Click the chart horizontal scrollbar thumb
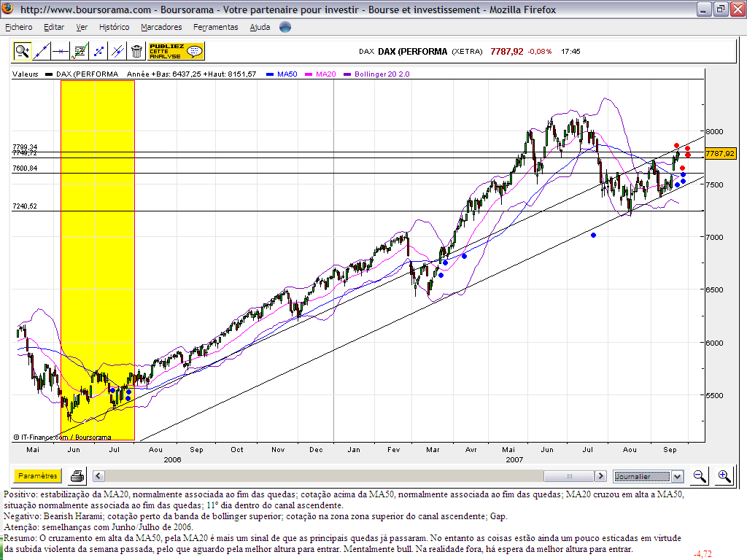Viewport: 747px width, 560px height. point(569,475)
